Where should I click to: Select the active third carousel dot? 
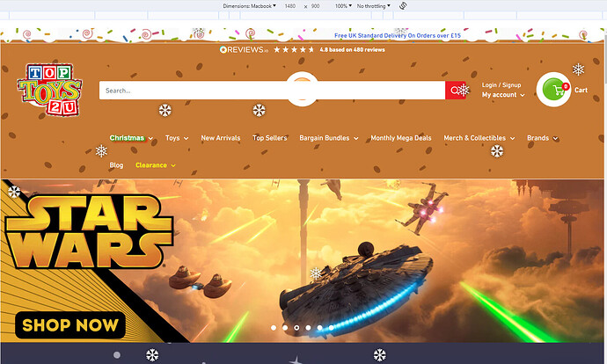coord(296,328)
